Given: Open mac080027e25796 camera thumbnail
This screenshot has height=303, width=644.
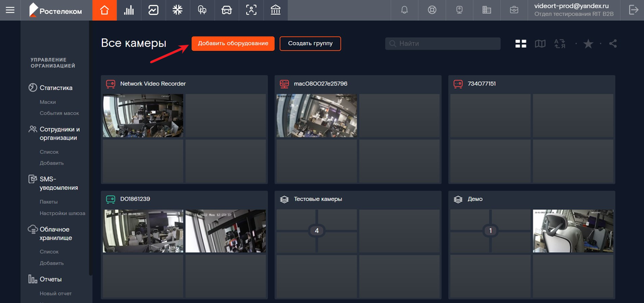Looking at the screenshot, I should 317,116.
